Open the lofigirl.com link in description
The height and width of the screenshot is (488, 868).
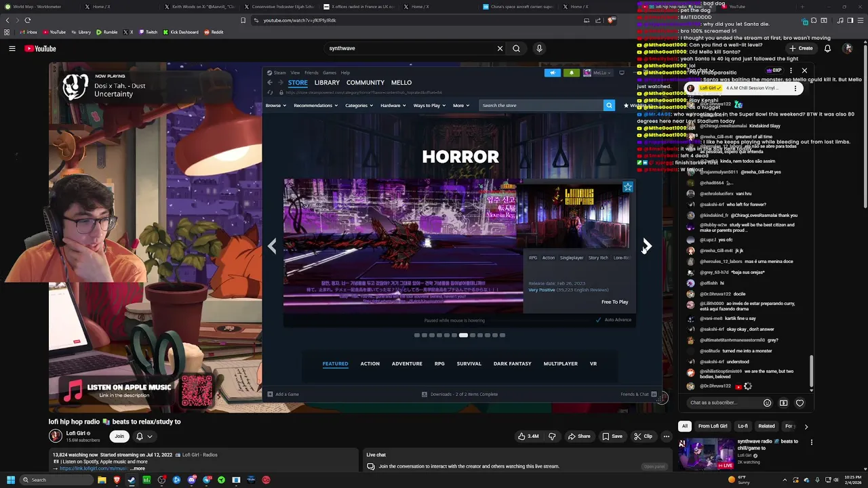coord(94,468)
